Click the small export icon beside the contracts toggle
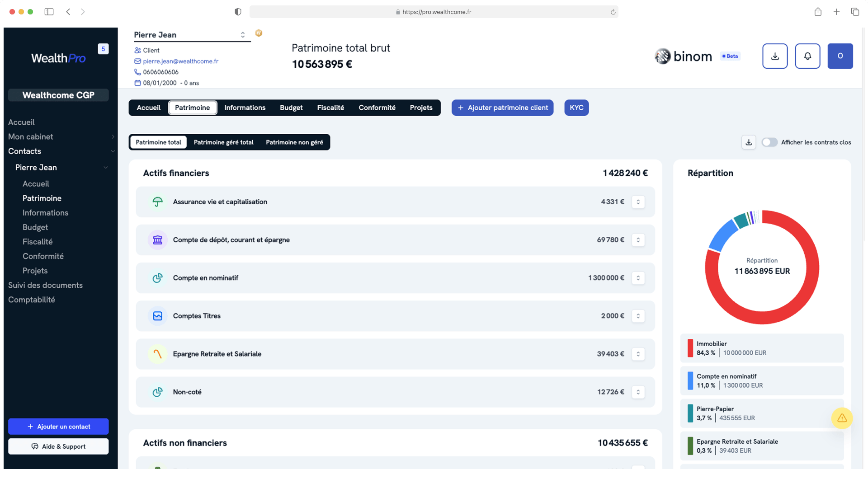 [x=749, y=142]
